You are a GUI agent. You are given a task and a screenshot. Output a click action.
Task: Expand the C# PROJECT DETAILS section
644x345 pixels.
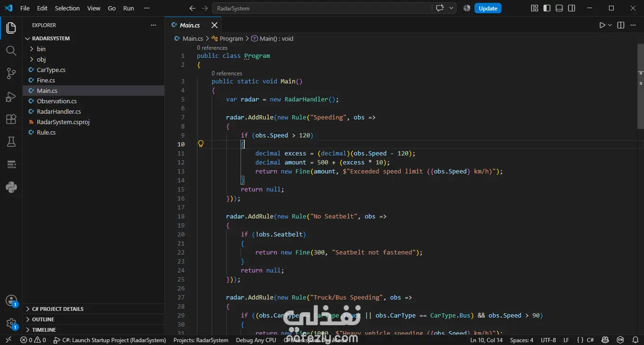pyautogui.click(x=94, y=309)
